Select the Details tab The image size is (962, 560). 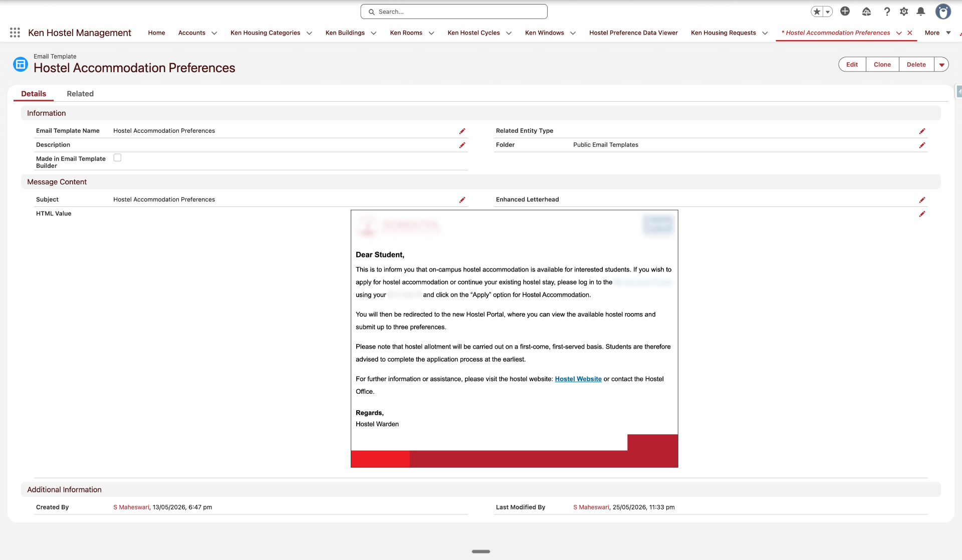[x=34, y=94]
